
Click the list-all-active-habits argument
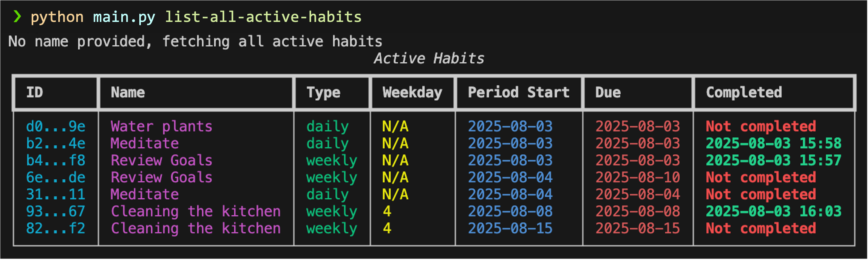point(263,17)
